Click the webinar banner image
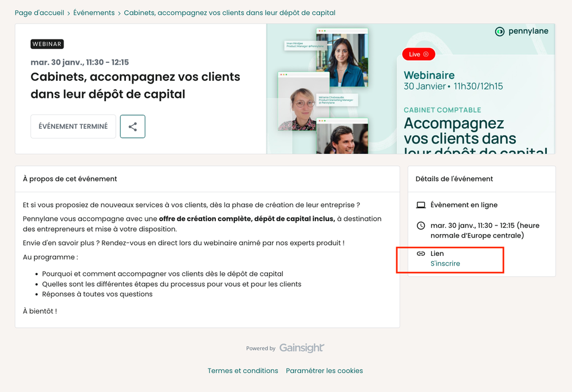The height and width of the screenshot is (392, 572). [x=411, y=89]
